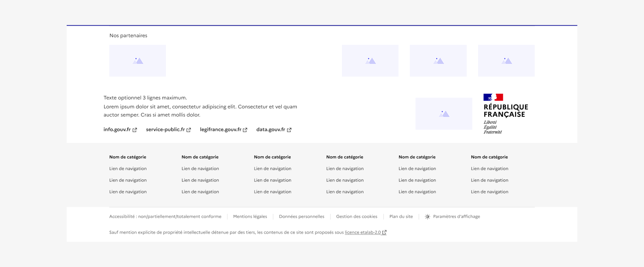Click the Marianne tricolor emblem above République Française

tap(493, 97)
